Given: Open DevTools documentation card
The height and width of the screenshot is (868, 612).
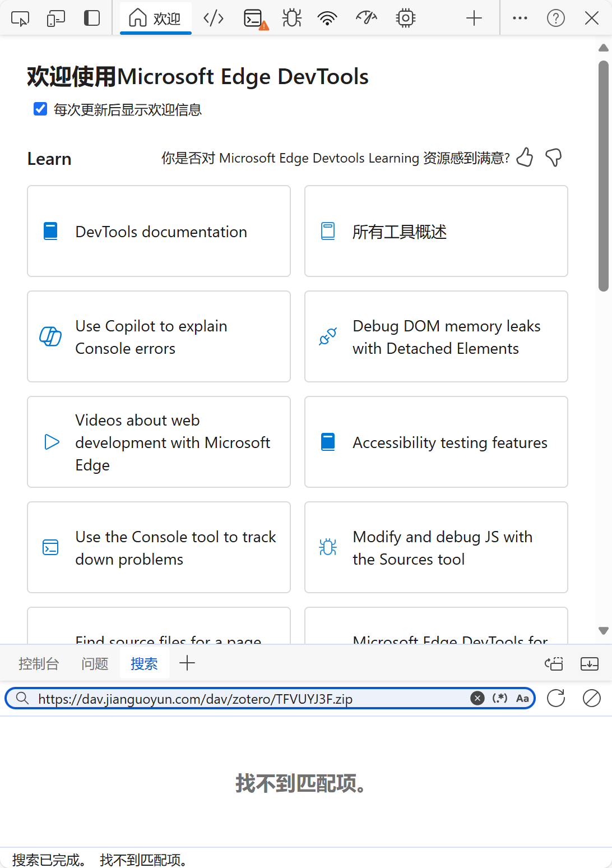Looking at the screenshot, I should coord(159,231).
